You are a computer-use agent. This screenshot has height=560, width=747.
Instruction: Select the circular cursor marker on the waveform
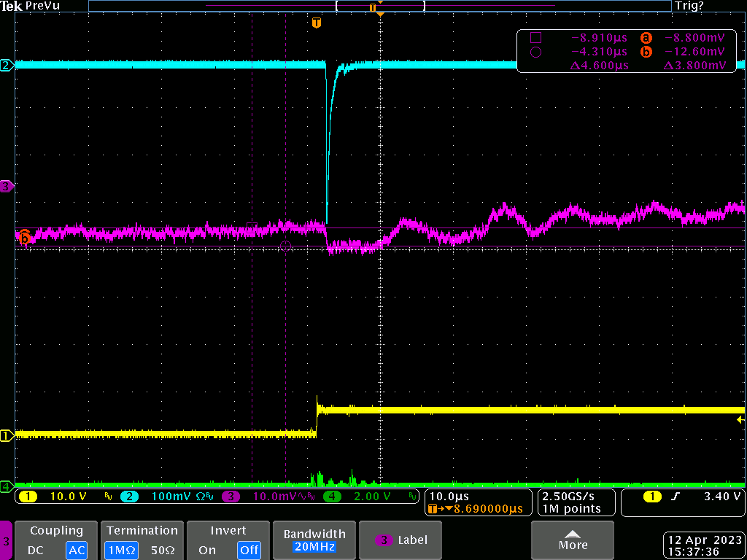(285, 247)
